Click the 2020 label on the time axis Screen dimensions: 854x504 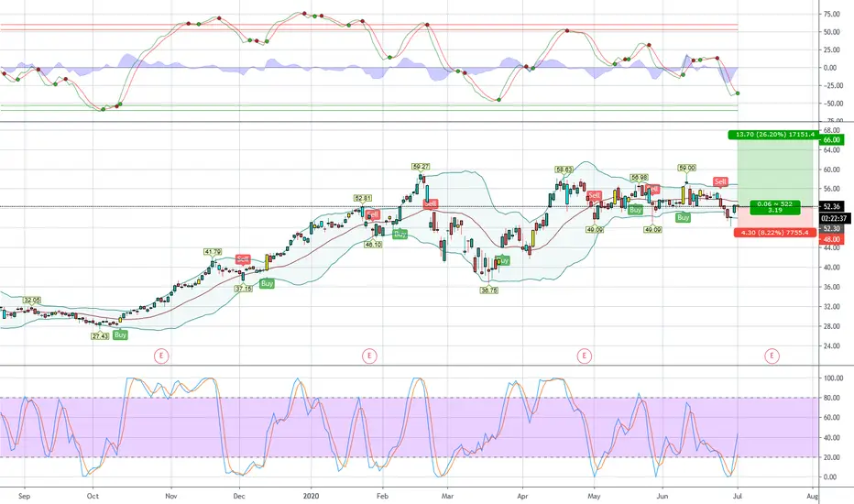tap(311, 496)
